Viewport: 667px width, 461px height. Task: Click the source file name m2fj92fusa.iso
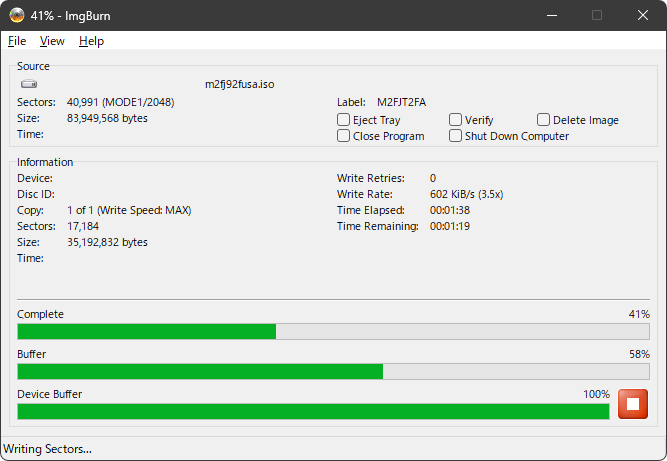239,84
